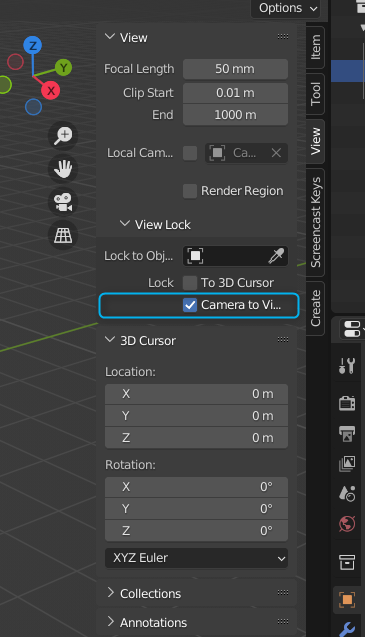This screenshot has width=365, height=637.
Task: Enable the Render Region checkbox
Action: click(x=190, y=191)
